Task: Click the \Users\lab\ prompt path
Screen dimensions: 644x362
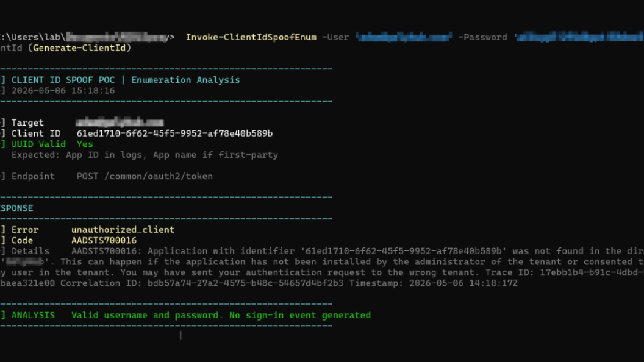Action: pyautogui.click(x=34, y=37)
